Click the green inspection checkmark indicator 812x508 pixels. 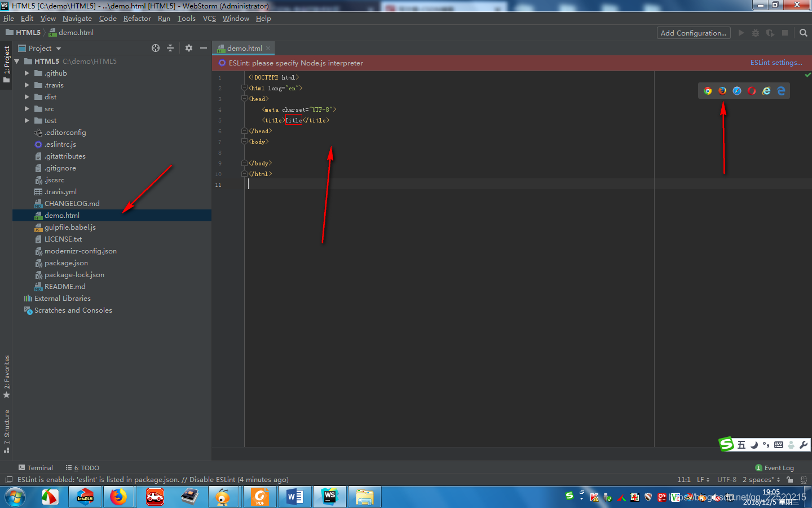[x=807, y=75]
